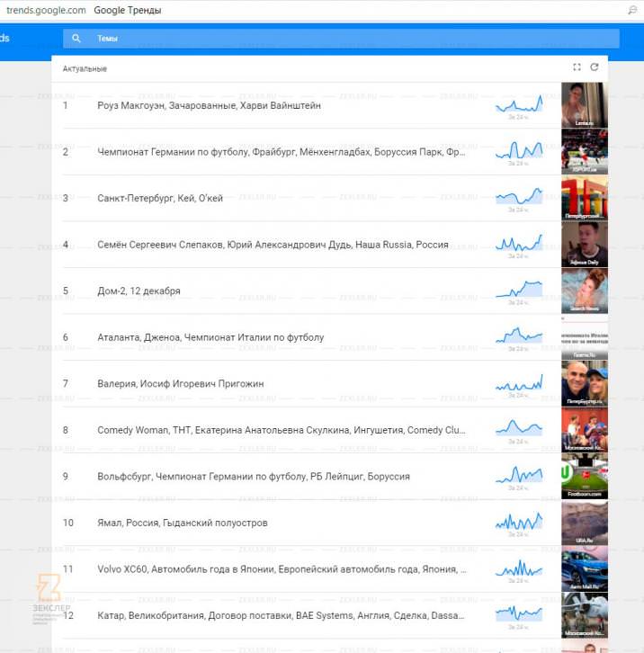Click sparkline chart for Санкт-Петербург trend
Viewport: 644px width, 653px height.
click(x=519, y=197)
